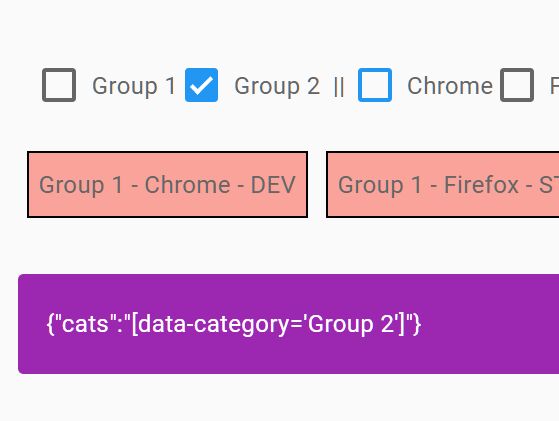559x421 pixels.
Task: Select the Group 1 label text
Action: tap(134, 86)
